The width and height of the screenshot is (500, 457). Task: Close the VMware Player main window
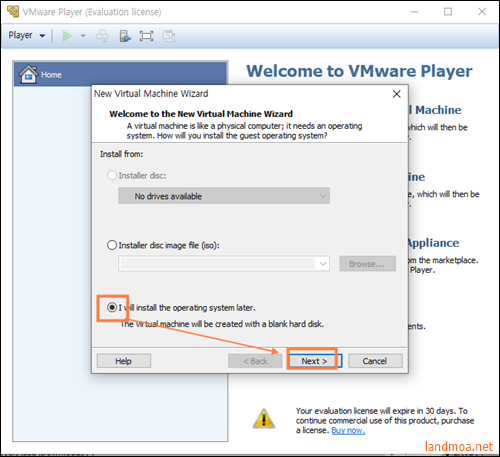[482, 12]
